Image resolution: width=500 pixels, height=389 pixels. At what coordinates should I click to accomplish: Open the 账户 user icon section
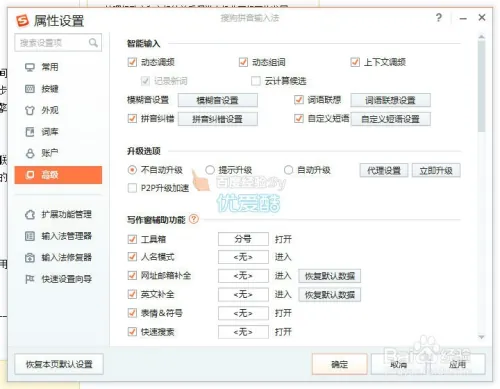(30, 153)
